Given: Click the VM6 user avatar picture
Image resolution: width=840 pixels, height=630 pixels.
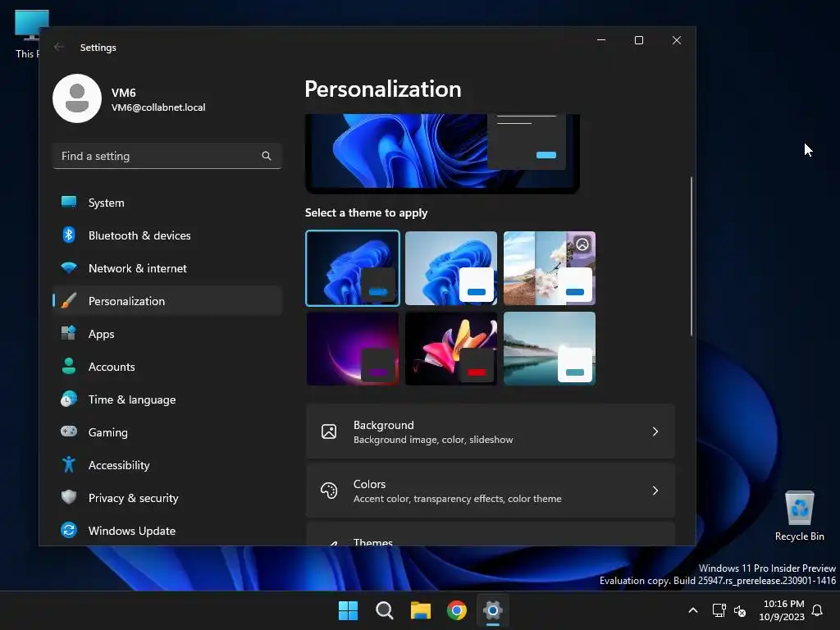Looking at the screenshot, I should click(77, 98).
